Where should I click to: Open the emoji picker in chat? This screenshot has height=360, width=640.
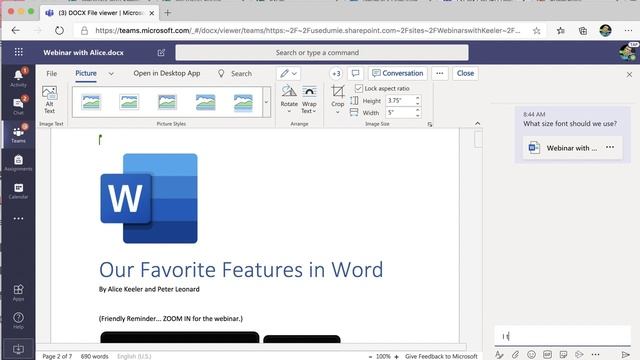click(x=531, y=354)
